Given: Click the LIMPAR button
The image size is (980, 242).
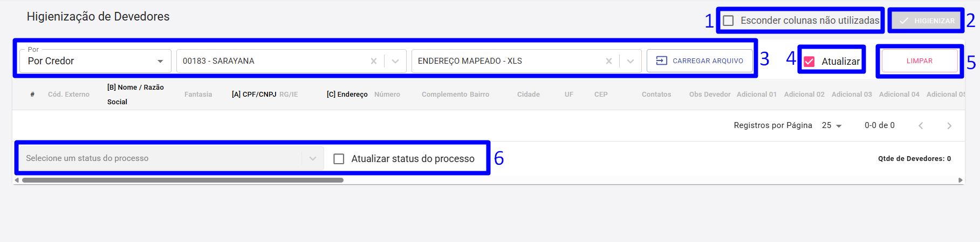Looking at the screenshot, I should pyautogui.click(x=920, y=61).
